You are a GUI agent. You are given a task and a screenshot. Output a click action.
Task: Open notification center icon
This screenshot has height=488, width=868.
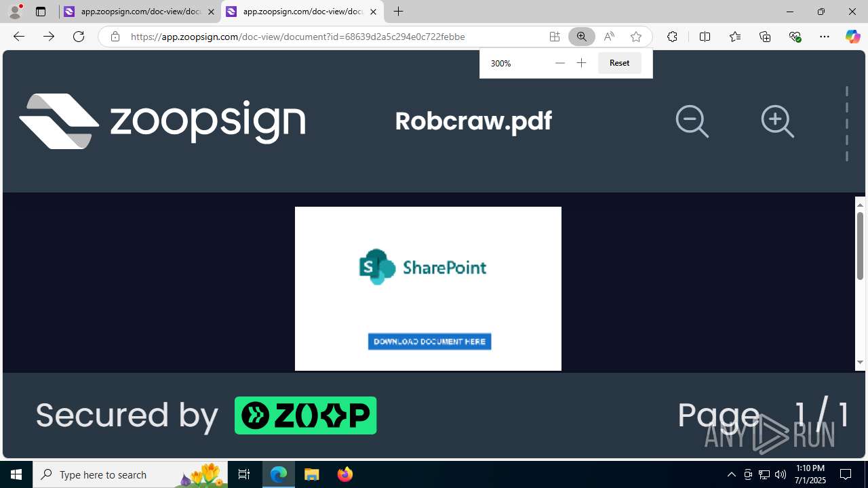pyautogui.click(x=846, y=474)
